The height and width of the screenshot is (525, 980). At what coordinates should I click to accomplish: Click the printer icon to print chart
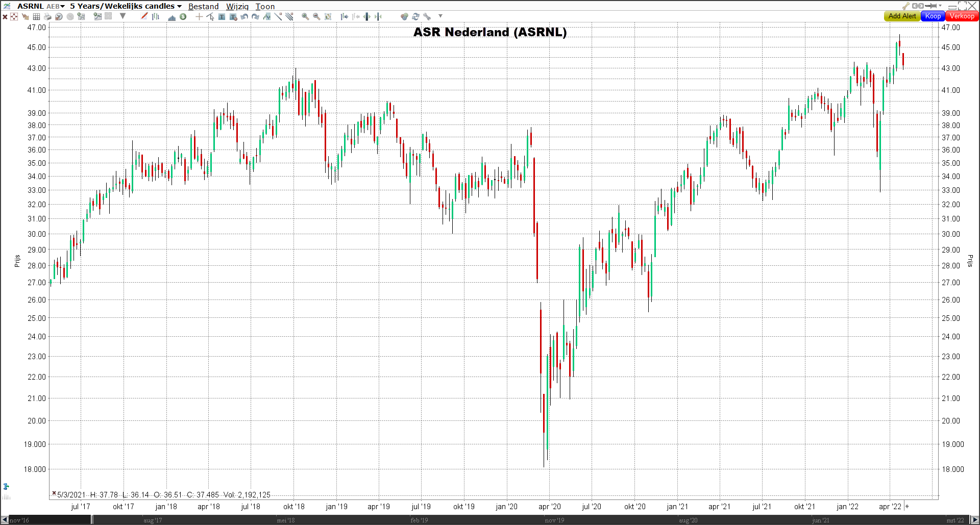click(47, 16)
